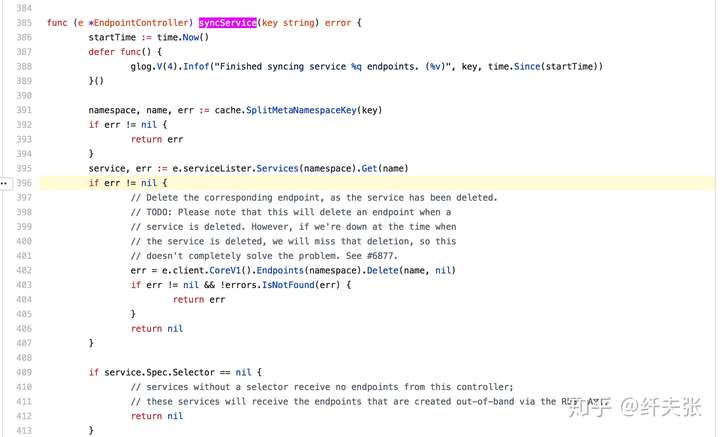The height and width of the screenshot is (437, 720).
Task: Click line number 402
Action: tap(24, 270)
